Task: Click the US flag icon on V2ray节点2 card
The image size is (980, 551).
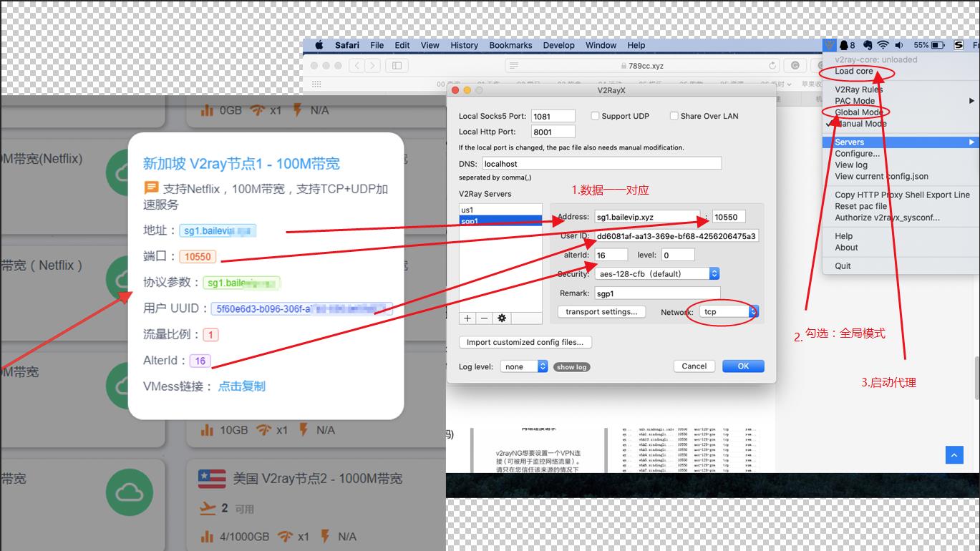Action: (212, 478)
